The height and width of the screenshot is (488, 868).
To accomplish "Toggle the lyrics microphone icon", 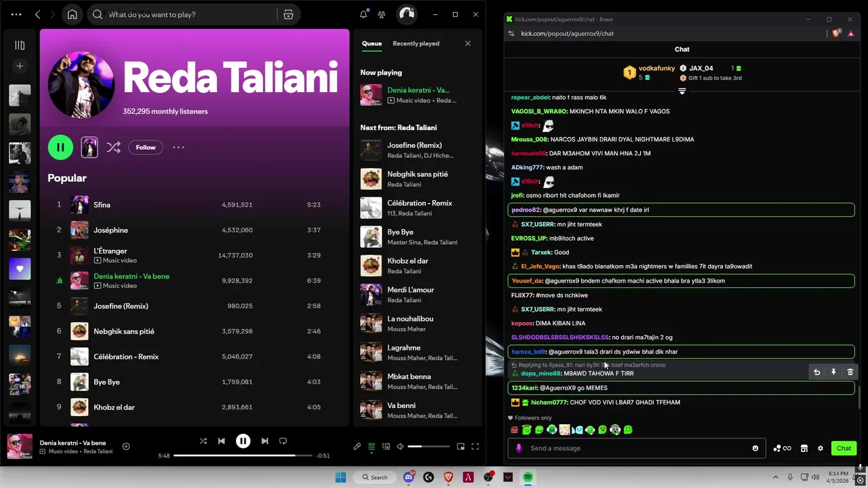I will point(357,446).
